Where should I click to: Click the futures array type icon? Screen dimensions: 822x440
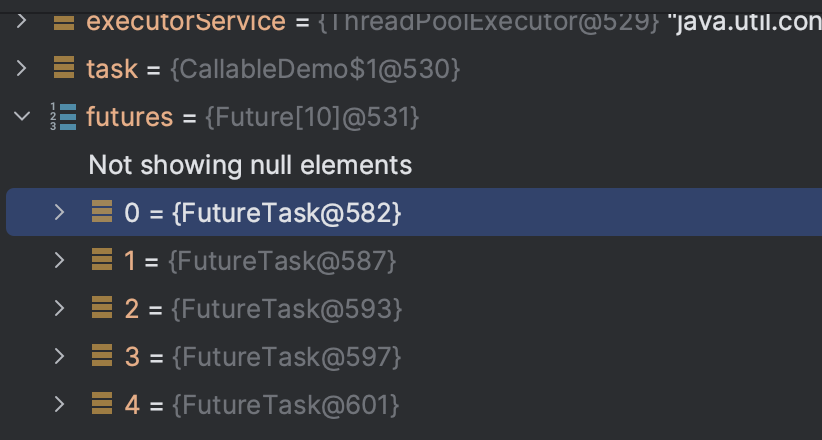click(63, 117)
